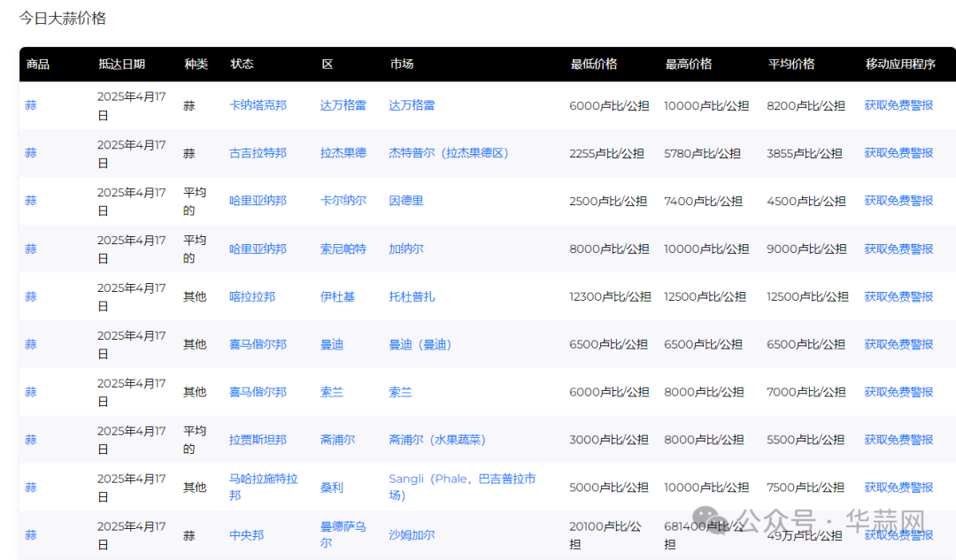956x560 pixels.
Task: Open the 拉杰果德 district link
Action: point(343,153)
